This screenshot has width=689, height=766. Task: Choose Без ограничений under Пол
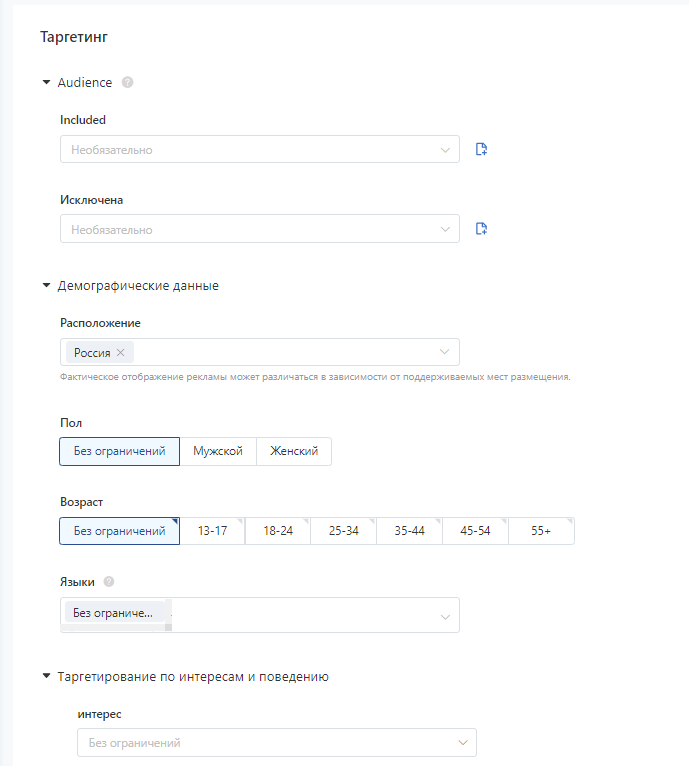[x=120, y=451]
